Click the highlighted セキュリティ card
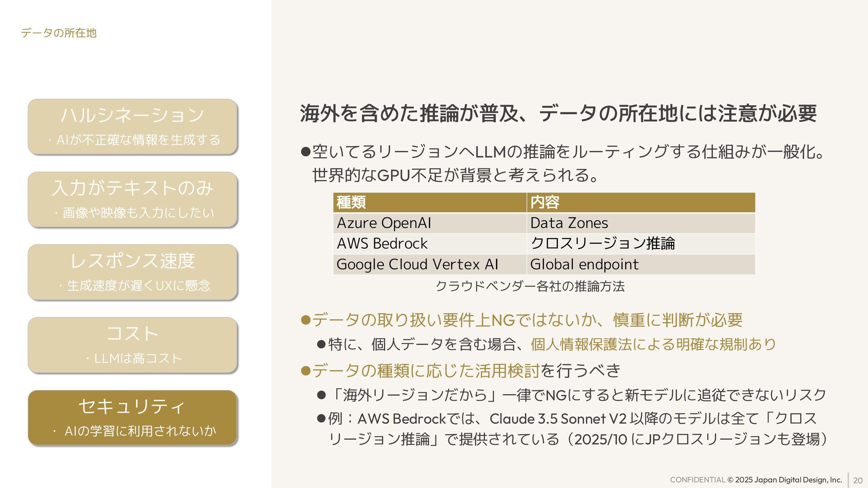 click(x=132, y=418)
